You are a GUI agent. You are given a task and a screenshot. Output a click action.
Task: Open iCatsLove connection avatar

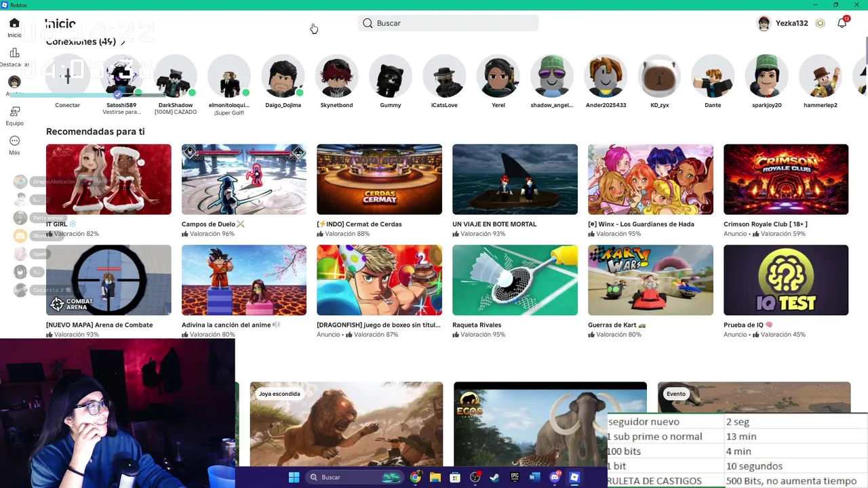pos(444,76)
